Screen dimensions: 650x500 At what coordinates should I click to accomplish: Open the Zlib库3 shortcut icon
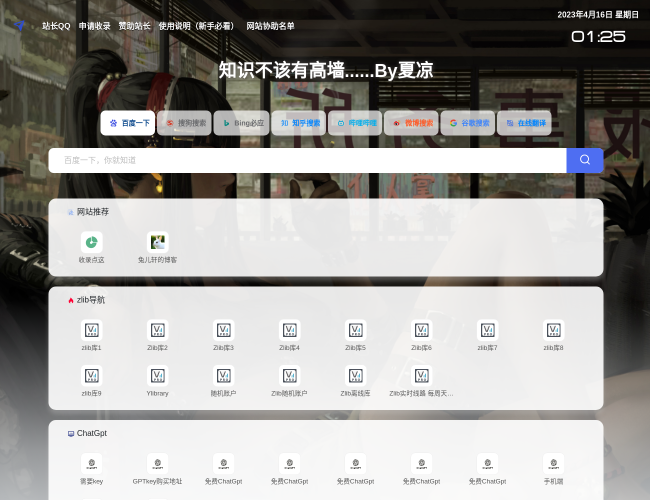click(x=223, y=330)
